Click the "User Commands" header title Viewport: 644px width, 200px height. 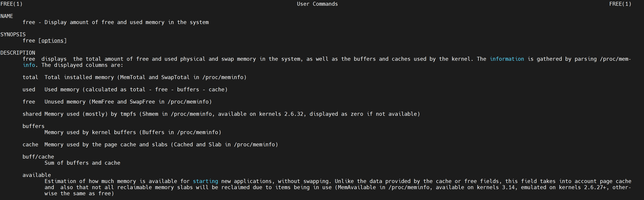[317, 4]
